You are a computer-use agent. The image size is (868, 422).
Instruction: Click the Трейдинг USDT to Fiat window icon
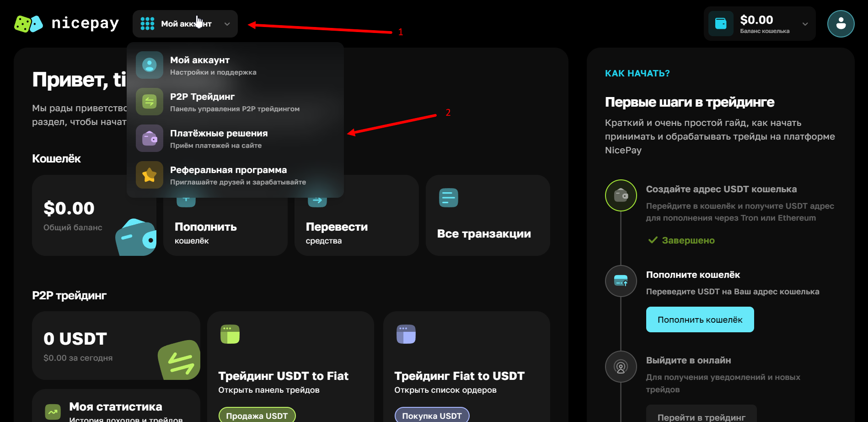point(230,334)
